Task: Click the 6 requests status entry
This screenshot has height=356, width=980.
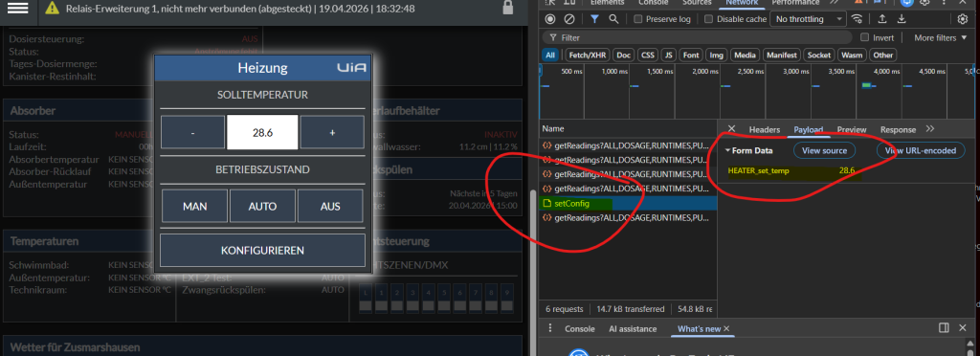Action: click(x=564, y=309)
